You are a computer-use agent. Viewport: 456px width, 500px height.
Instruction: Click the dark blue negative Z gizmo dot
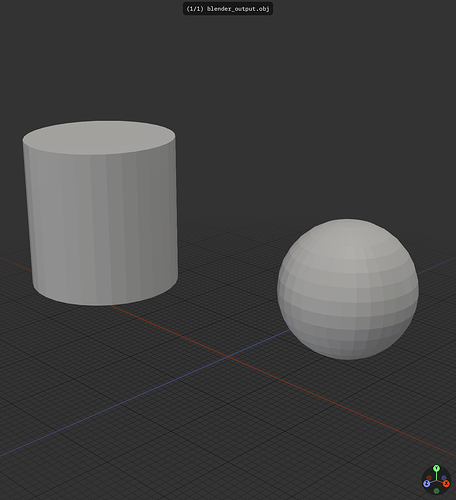[x=444, y=478]
